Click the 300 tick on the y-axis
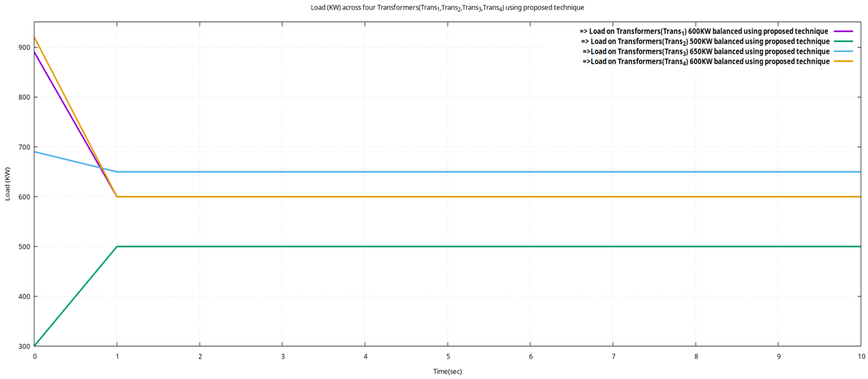Viewport: 868px width, 379px height. (x=24, y=346)
